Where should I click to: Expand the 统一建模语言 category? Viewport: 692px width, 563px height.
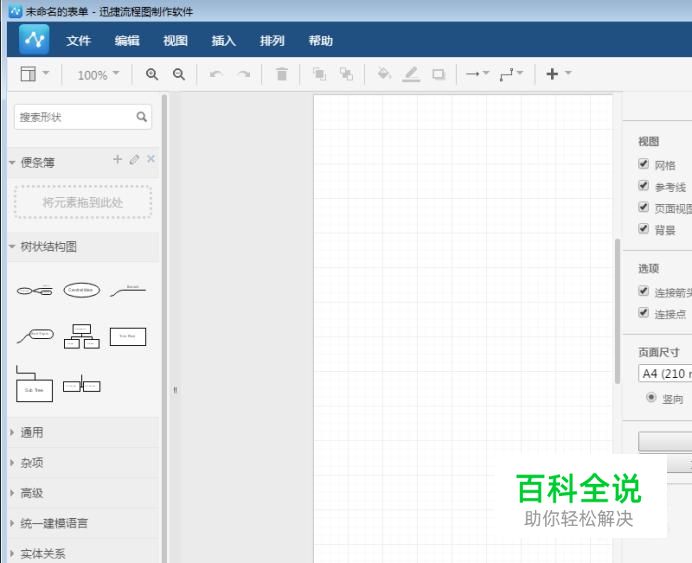point(83,523)
